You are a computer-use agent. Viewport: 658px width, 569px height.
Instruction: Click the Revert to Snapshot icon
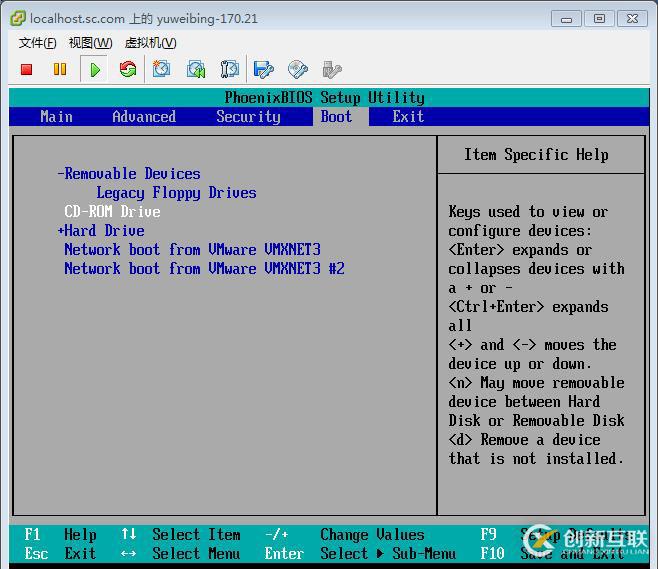[x=196, y=69]
